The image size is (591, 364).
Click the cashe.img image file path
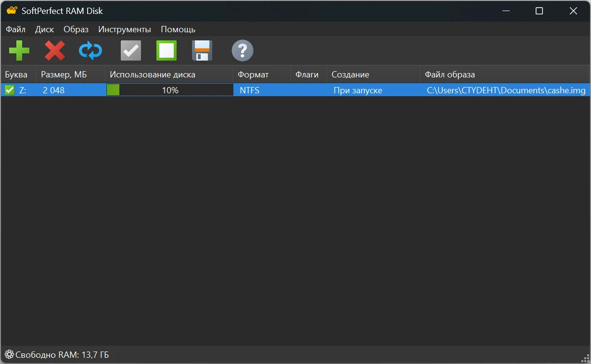click(506, 90)
